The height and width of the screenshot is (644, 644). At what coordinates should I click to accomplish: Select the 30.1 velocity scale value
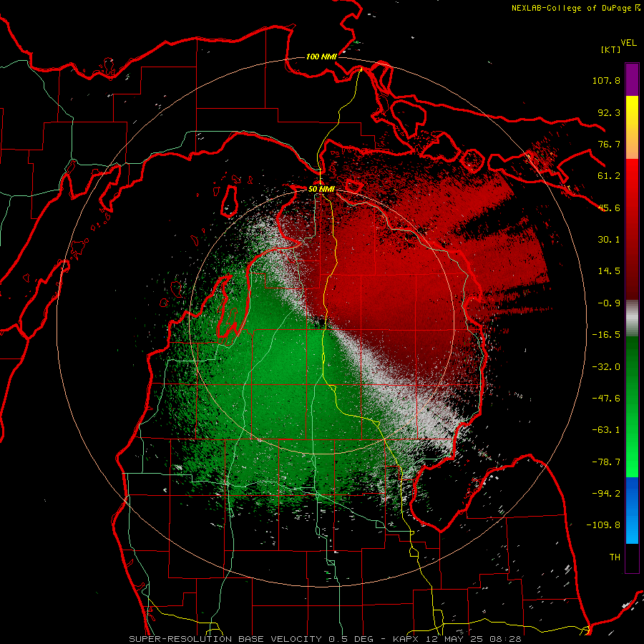pyautogui.click(x=609, y=240)
